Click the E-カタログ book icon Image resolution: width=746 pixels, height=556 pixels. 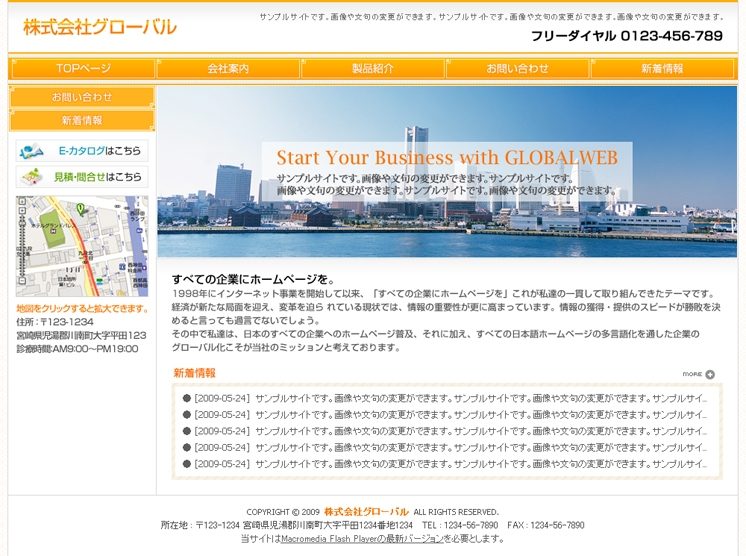click(32, 151)
